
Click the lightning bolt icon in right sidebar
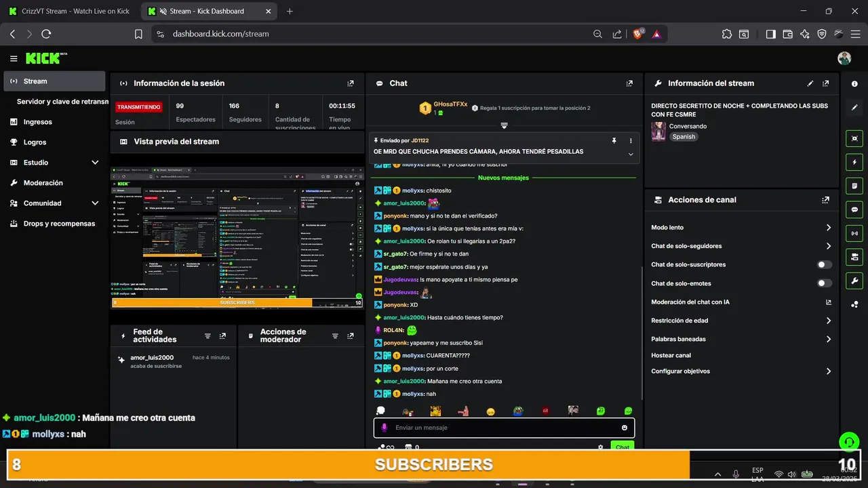coord(854,162)
